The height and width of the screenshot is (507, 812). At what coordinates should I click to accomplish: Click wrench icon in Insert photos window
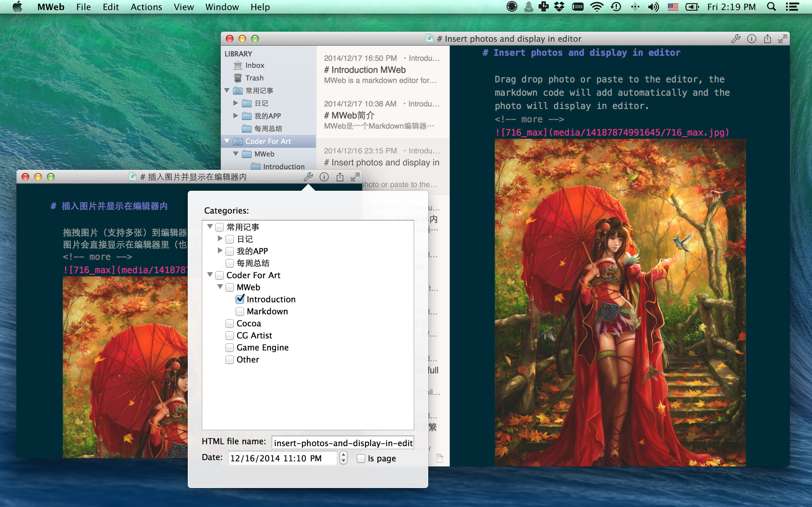(736, 39)
